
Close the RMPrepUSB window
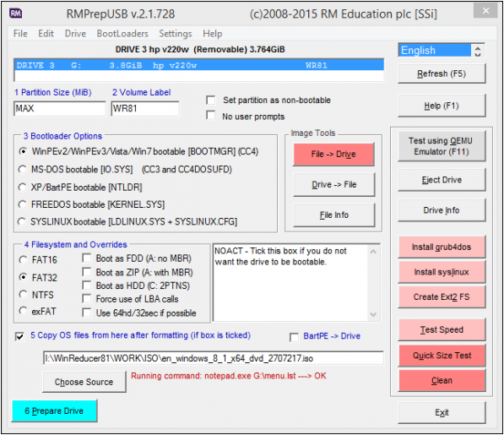[x=485, y=11]
